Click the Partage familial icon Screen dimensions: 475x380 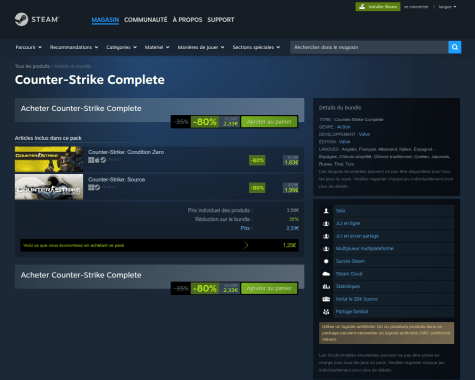[326, 312]
